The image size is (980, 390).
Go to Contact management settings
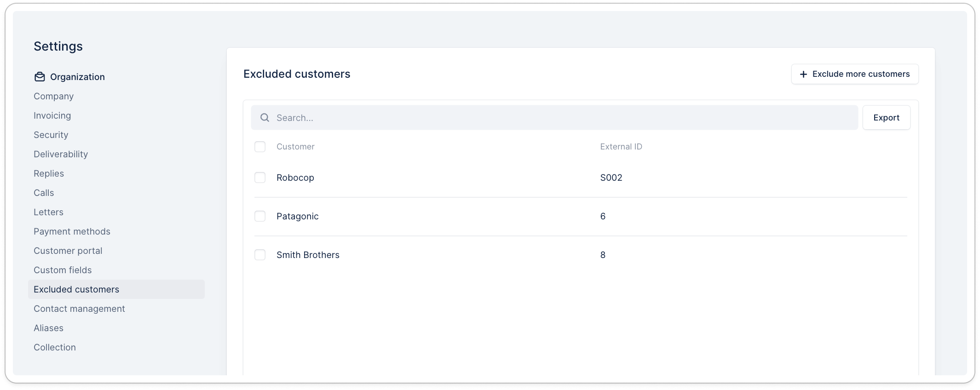click(79, 309)
